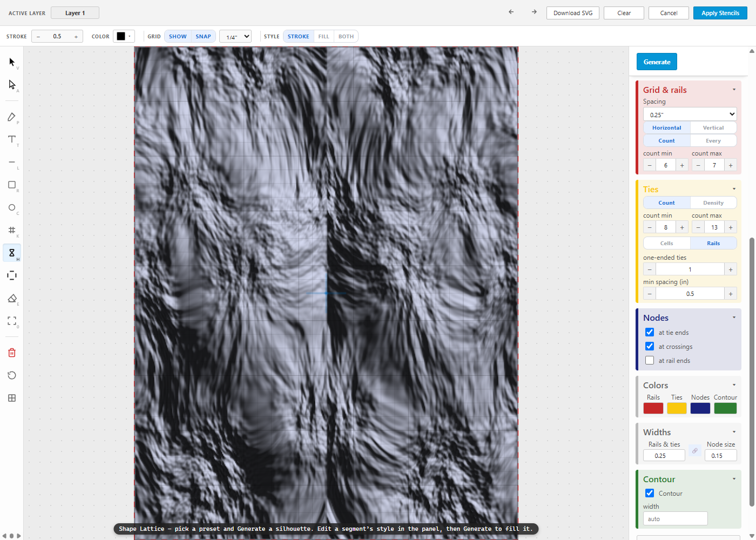Set style to FILL

coord(323,37)
